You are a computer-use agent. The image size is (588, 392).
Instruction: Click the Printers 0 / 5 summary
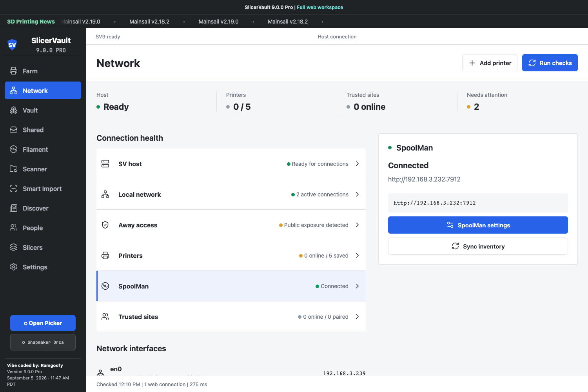[242, 107]
